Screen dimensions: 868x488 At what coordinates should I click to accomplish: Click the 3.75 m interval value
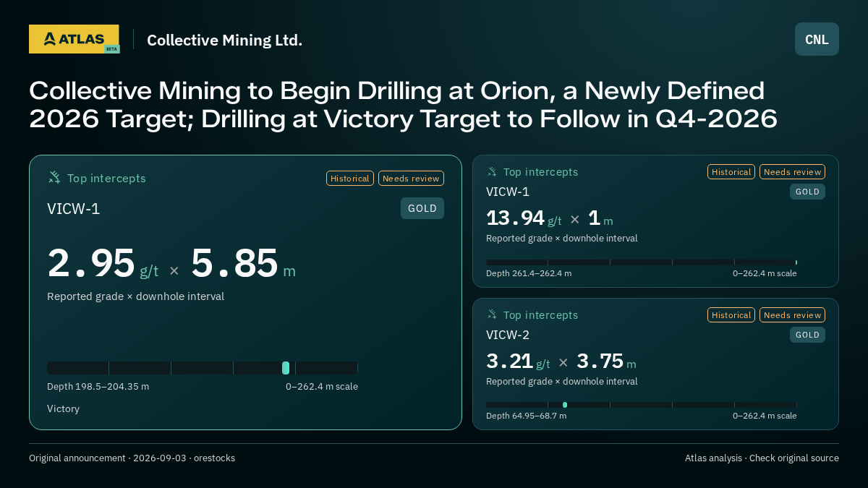[x=606, y=361]
